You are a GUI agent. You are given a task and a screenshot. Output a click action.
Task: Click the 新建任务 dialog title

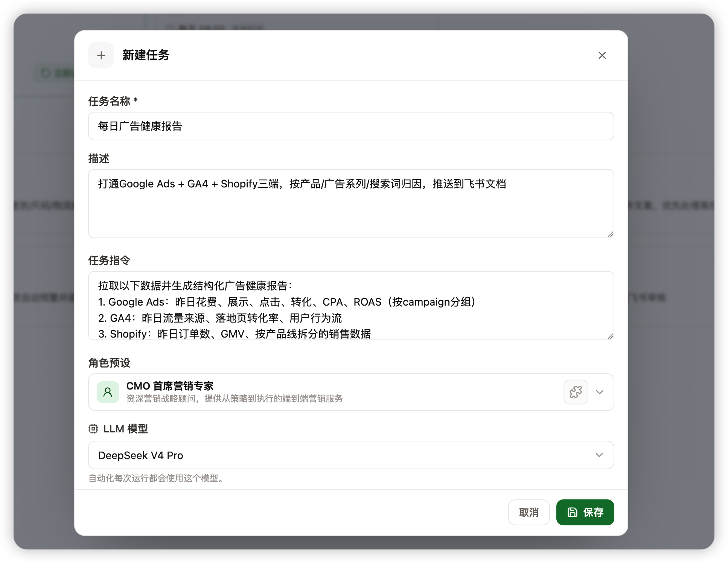(146, 55)
